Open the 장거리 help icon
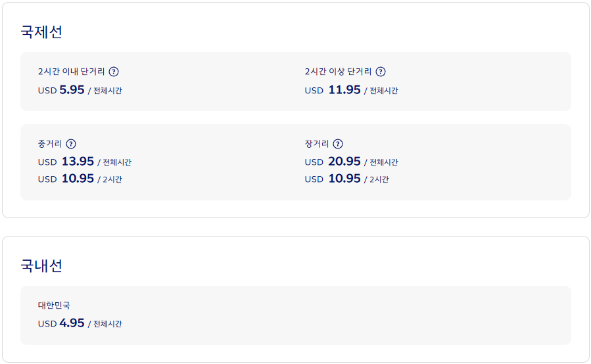Image resolution: width=591 pixels, height=364 pixels. [338, 144]
